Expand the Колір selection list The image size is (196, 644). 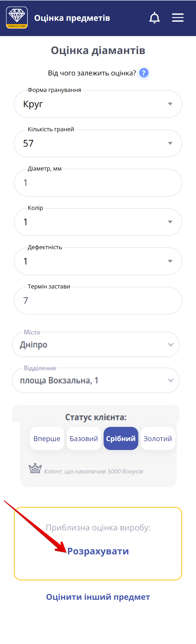click(x=170, y=222)
